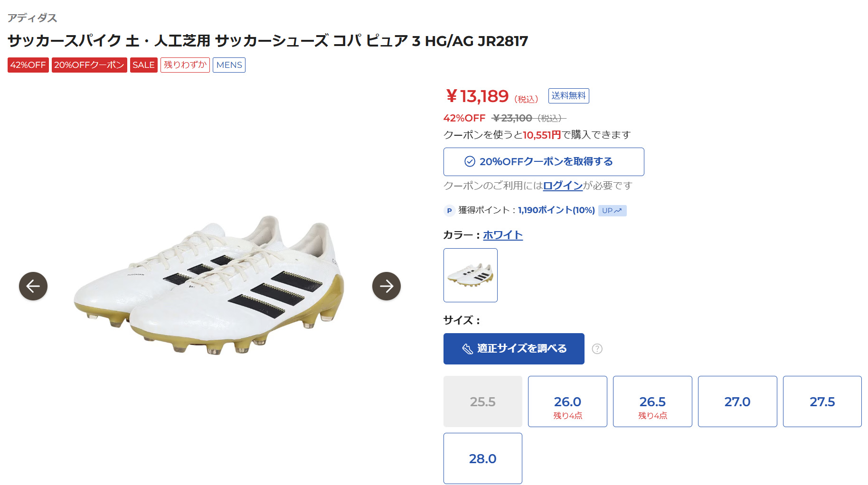Go to the previous product image

pos(33,286)
